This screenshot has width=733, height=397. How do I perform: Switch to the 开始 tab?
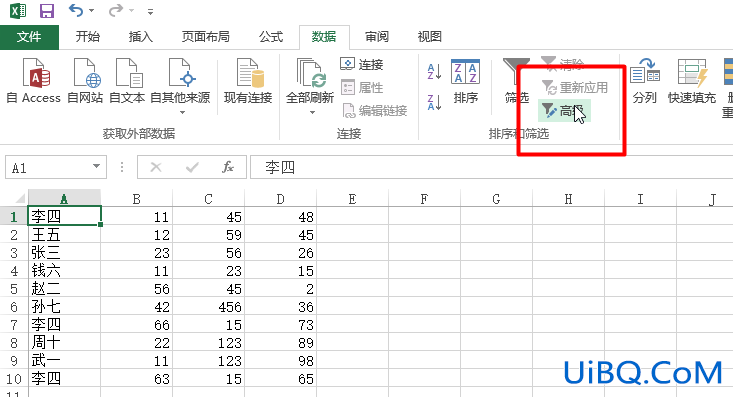88,36
